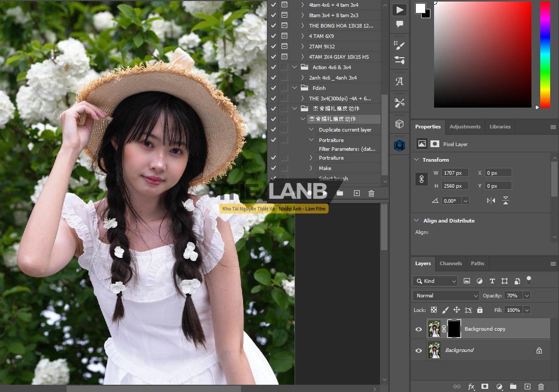Viewport: 559px width, 392px height.
Task: Toggle visibility of the Background layer
Action: [x=418, y=350]
